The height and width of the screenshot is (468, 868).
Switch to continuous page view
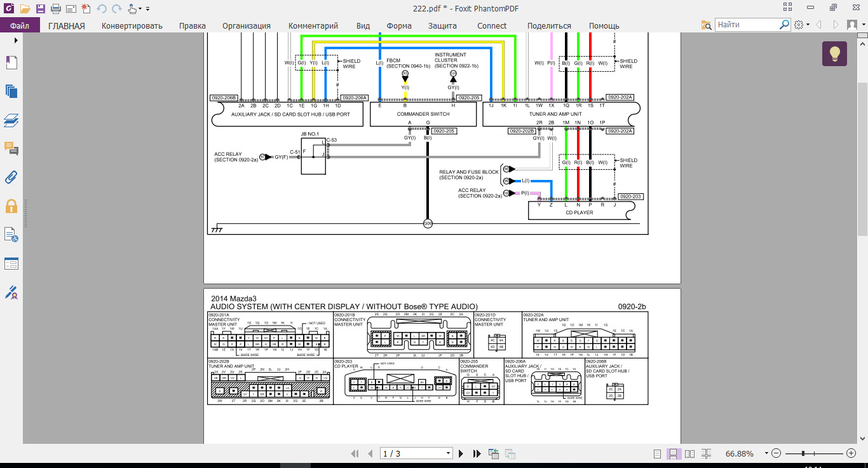pos(673,453)
